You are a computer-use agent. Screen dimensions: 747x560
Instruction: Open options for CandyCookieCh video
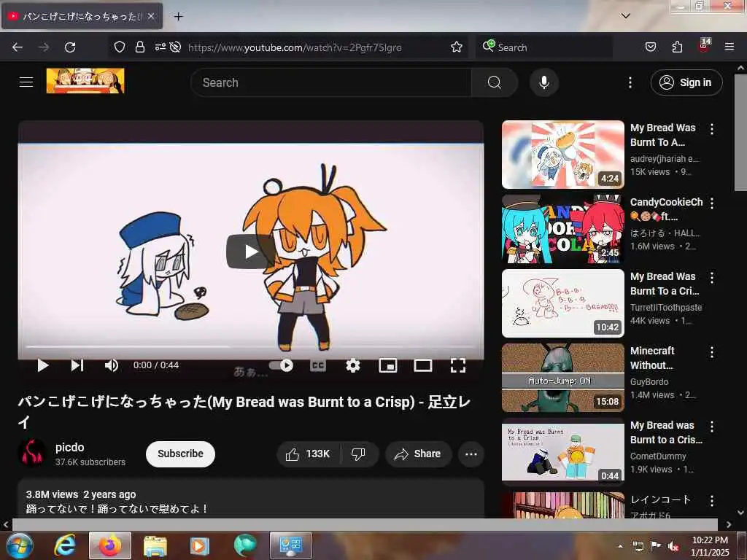[712, 203]
